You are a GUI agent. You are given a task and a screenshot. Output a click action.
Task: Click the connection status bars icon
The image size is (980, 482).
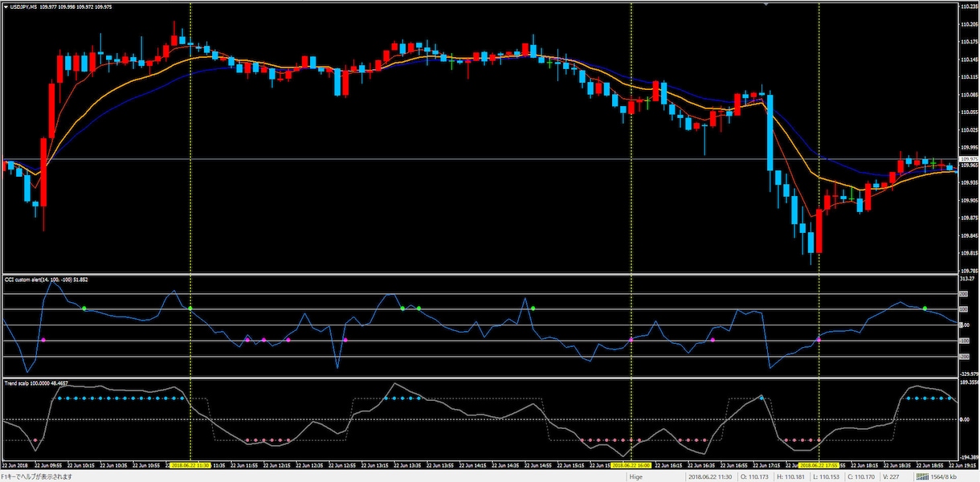[921, 476]
